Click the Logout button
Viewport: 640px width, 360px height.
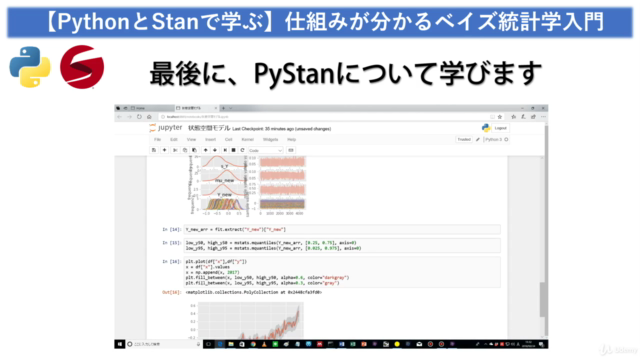[500, 128]
